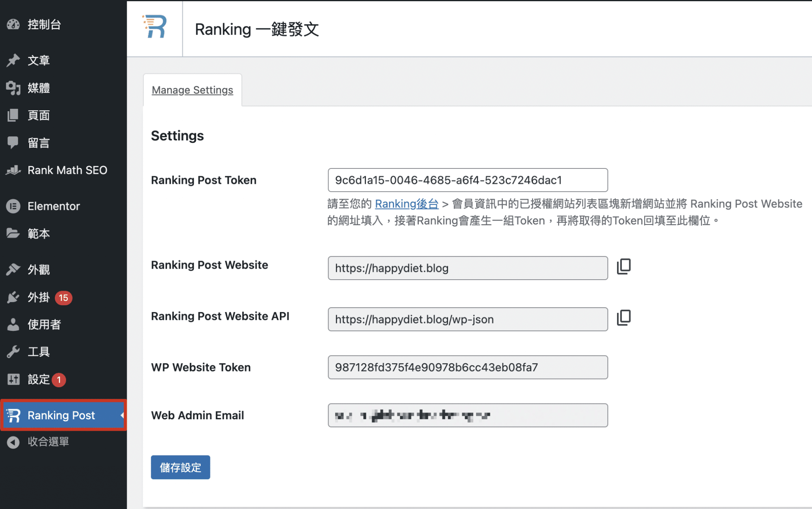
Task: Select the 文章 posts menu
Action: tap(39, 60)
